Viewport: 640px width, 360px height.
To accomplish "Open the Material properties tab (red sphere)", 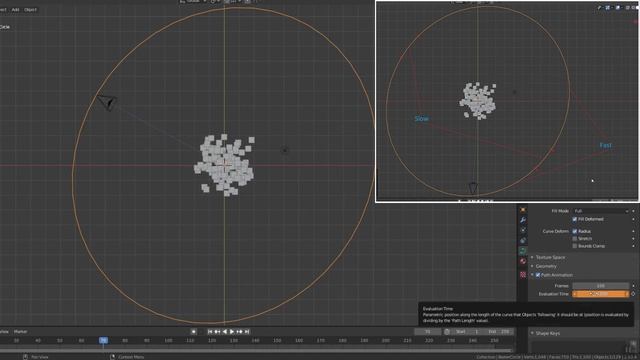I will tap(523, 261).
